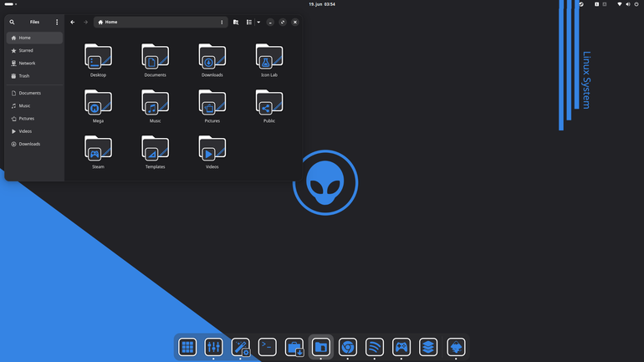Go back with the left arrow
The width and height of the screenshot is (644, 362).
click(x=72, y=23)
